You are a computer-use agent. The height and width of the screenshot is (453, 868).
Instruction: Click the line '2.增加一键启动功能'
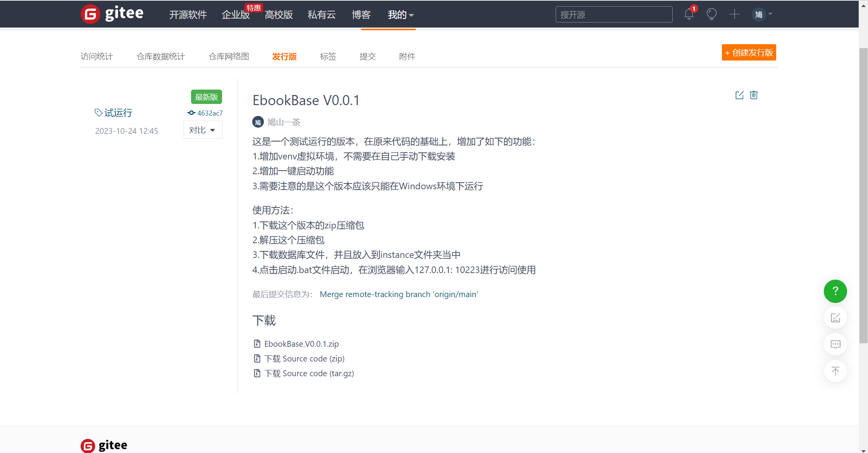click(293, 171)
